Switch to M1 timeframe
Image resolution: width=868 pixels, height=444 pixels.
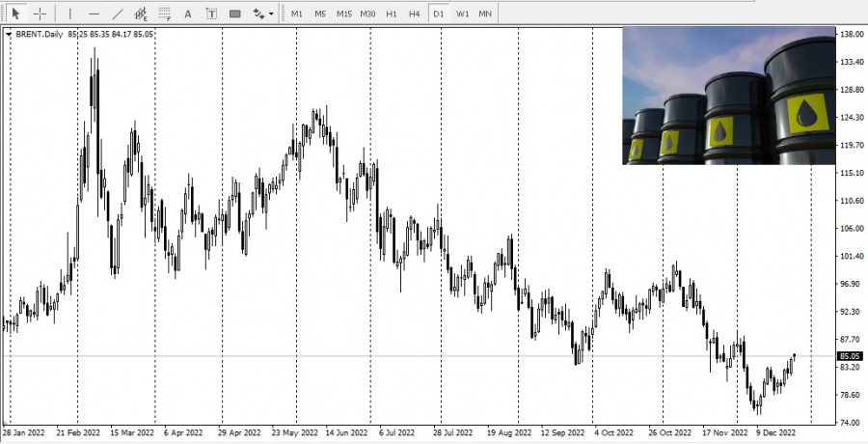click(297, 14)
